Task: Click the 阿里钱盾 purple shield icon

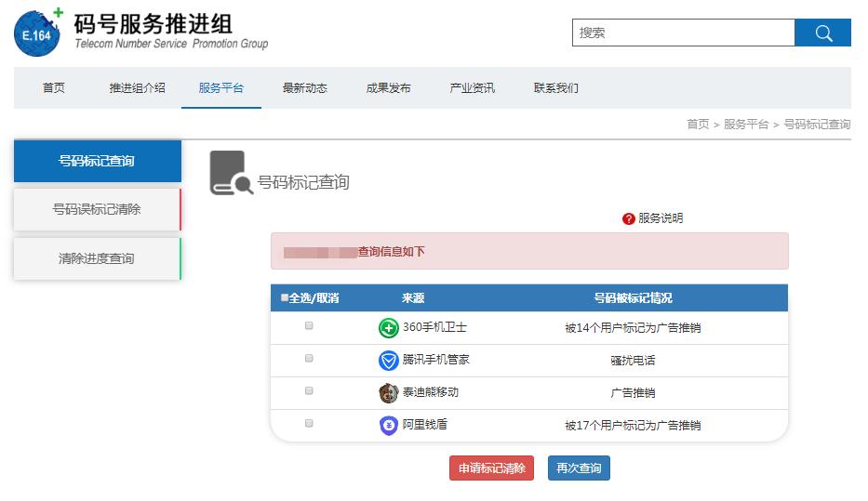Action: tap(388, 425)
